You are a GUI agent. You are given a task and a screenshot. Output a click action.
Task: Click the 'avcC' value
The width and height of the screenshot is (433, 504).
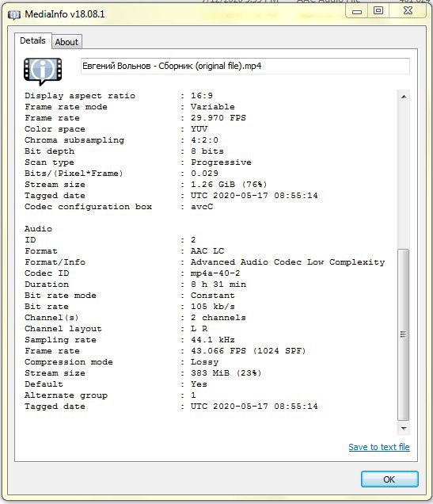point(202,207)
